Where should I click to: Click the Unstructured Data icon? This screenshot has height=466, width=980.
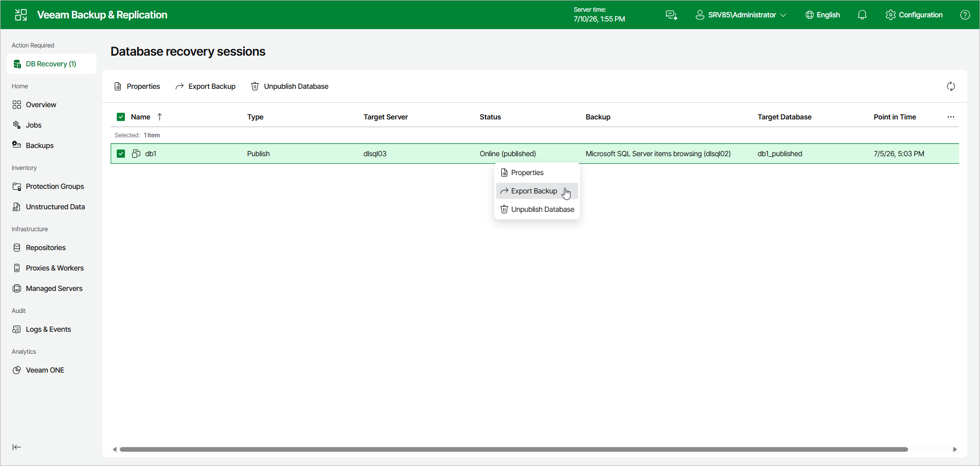(x=17, y=207)
